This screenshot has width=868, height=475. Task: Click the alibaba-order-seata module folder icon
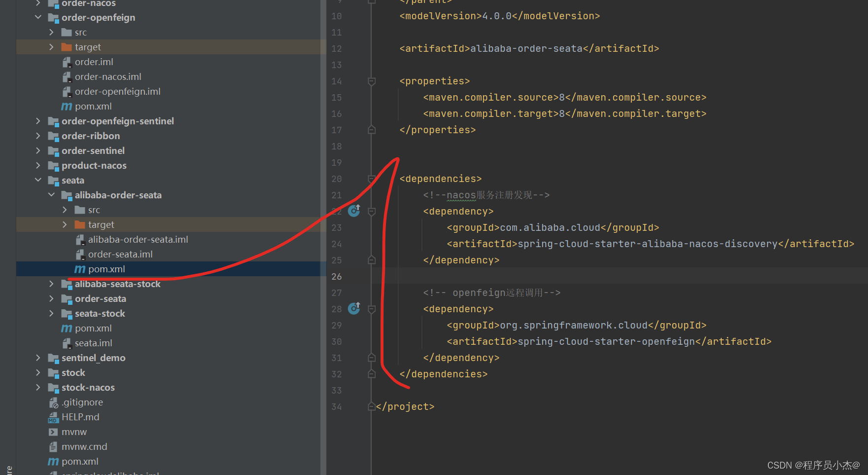67,195
